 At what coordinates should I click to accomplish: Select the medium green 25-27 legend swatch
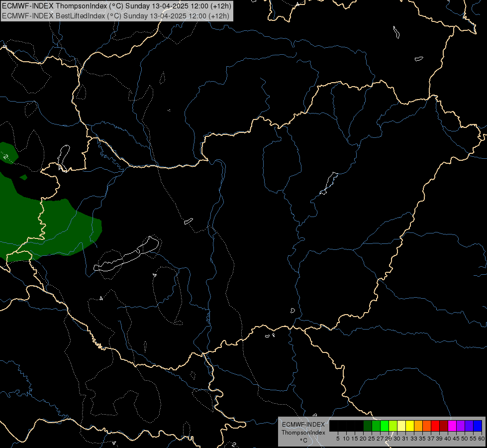(x=376, y=426)
